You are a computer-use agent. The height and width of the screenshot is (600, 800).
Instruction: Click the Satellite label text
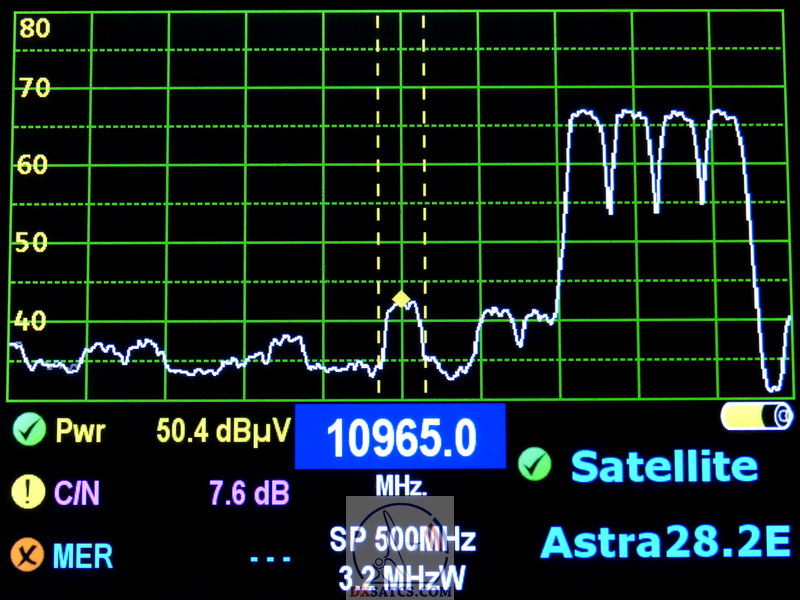(664, 466)
